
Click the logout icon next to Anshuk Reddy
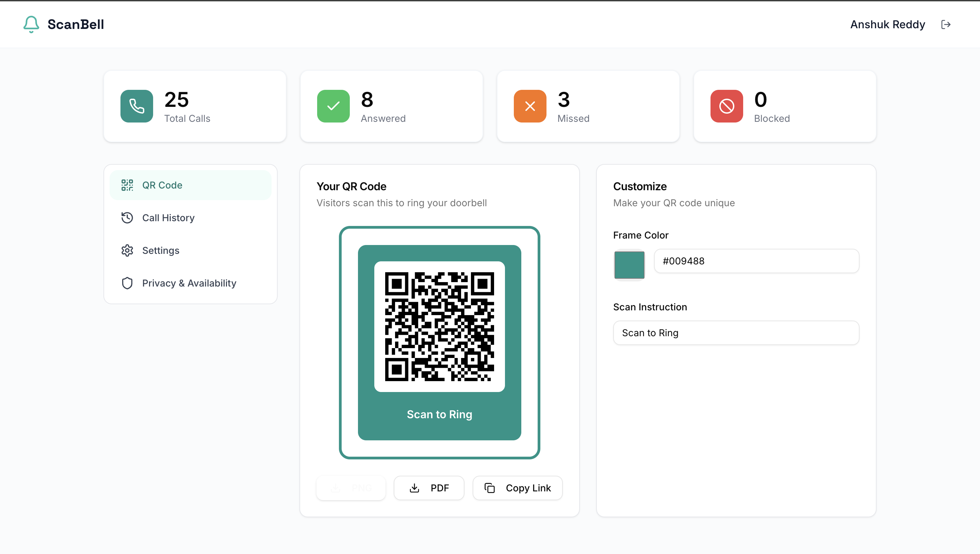(946, 25)
